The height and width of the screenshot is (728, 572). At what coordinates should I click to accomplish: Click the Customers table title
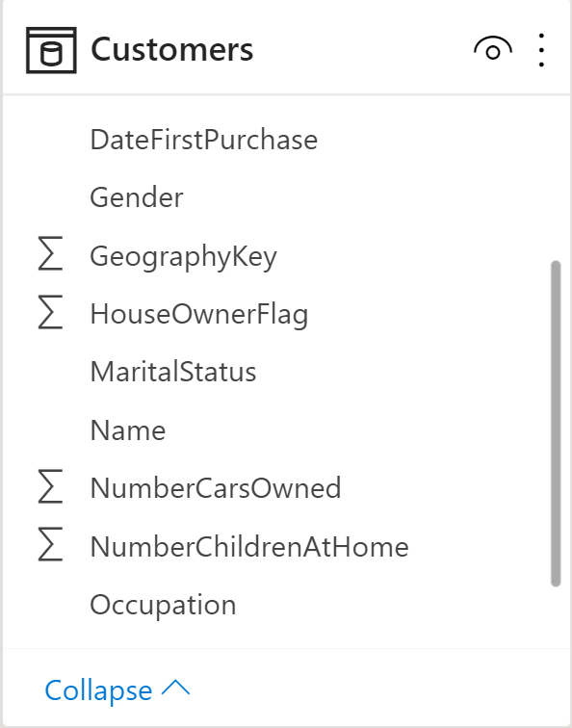(x=171, y=49)
